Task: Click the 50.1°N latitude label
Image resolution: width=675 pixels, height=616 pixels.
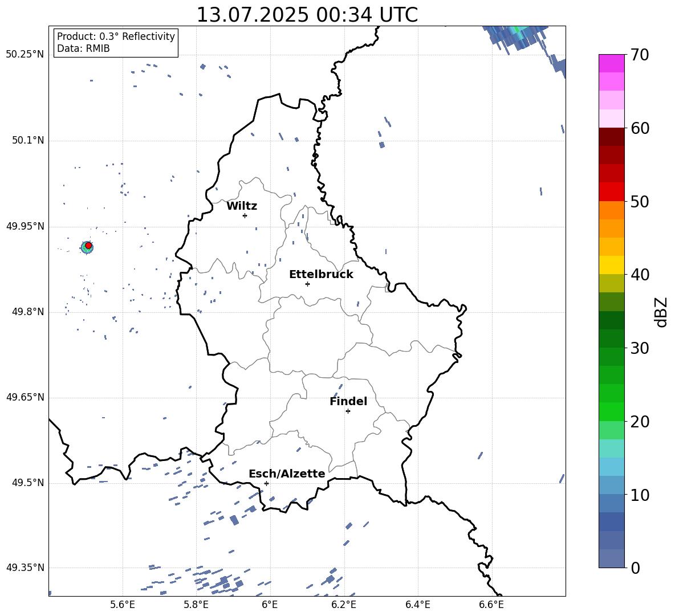Action: pos(28,141)
